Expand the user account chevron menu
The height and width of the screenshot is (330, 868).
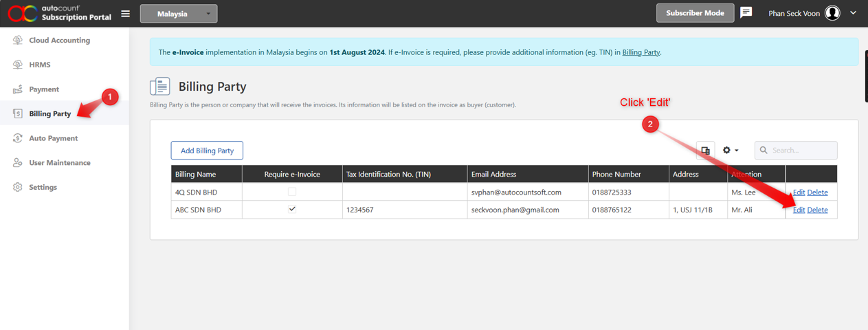point(853,13)
